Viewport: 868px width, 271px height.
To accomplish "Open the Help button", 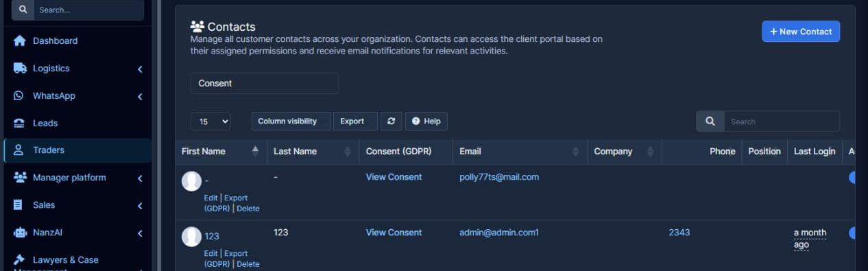I will click(426, 121).
